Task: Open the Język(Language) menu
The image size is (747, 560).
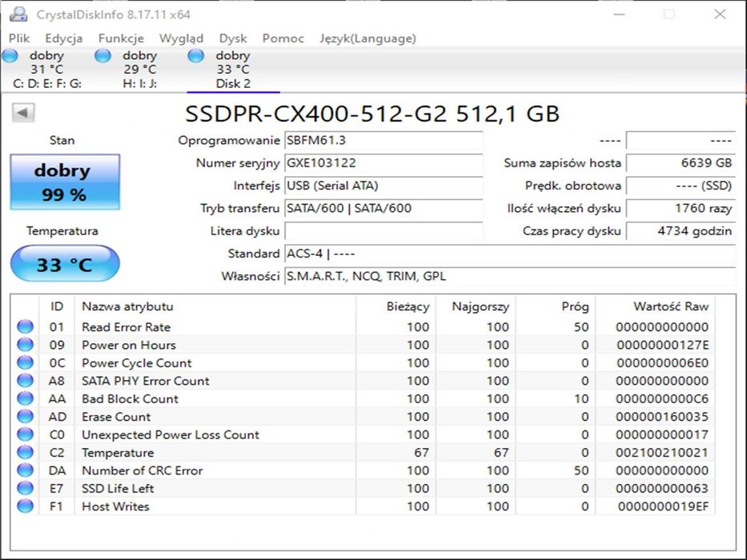Action: [x=367, y=38]
